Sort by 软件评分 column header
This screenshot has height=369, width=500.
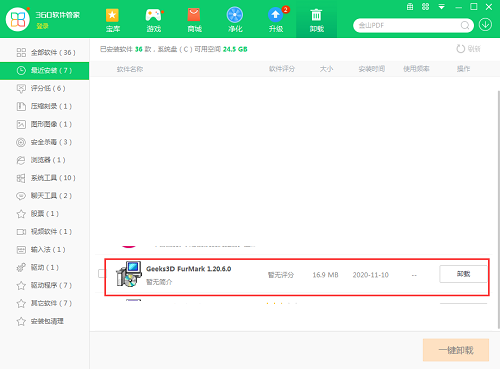(282, 69)
